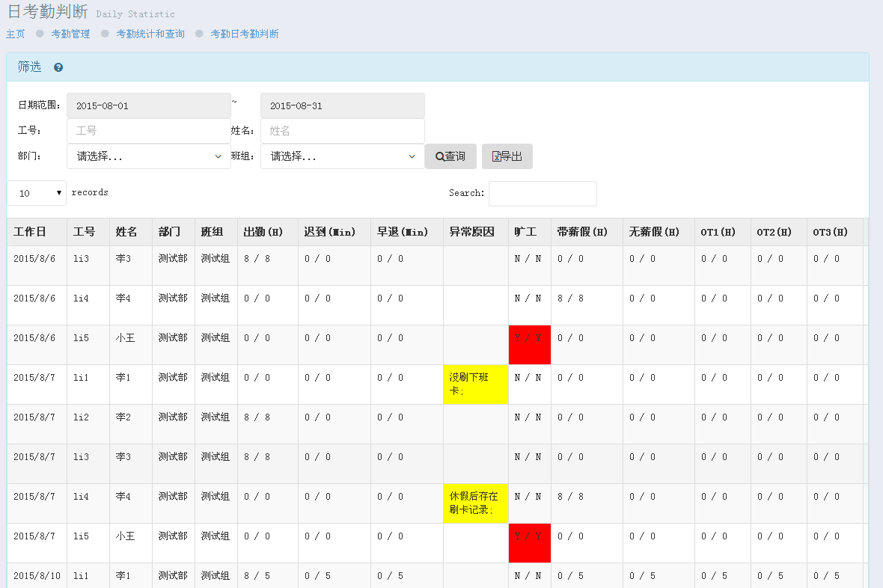
Task: Click the 筛选 panel title
Action: coord(29,67)
